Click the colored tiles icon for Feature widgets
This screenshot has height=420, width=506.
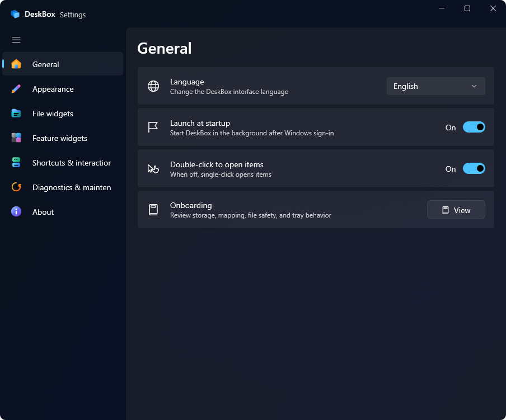pos(16,138)
